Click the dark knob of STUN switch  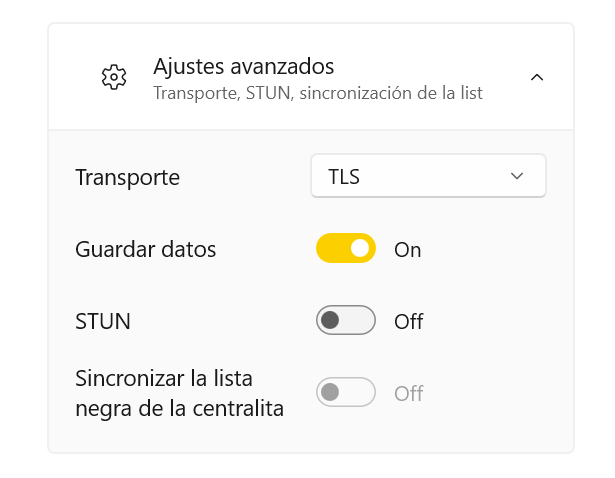(330, 320)
